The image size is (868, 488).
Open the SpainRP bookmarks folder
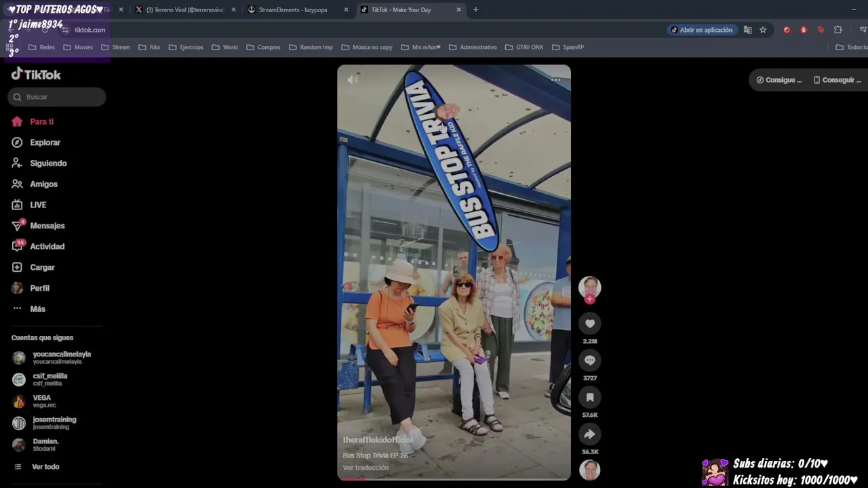click(x=568, y=47)
